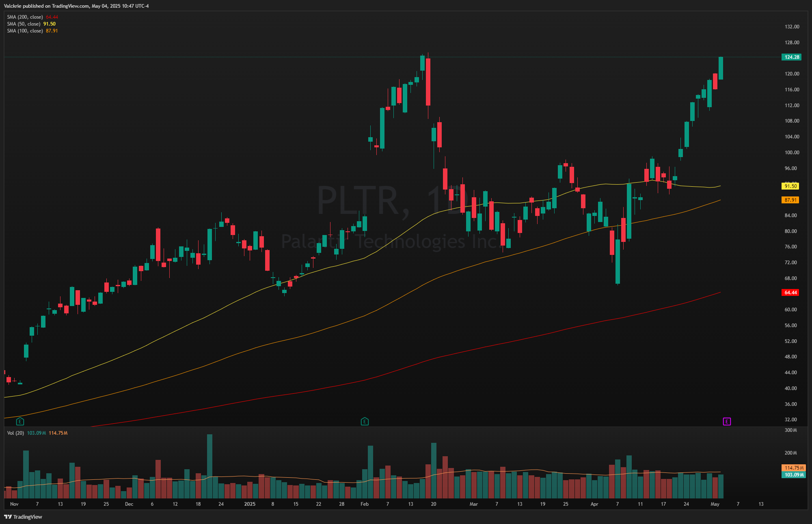Click the 60.00 price axis label

click(x=790, y=310)
